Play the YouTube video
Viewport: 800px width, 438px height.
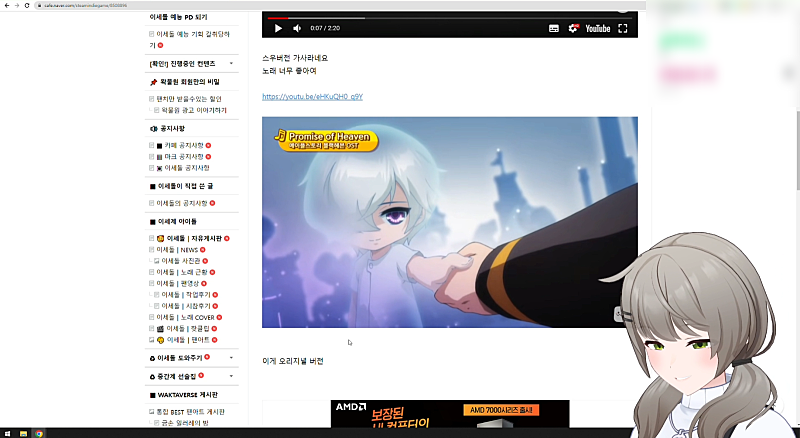point(278,29)
